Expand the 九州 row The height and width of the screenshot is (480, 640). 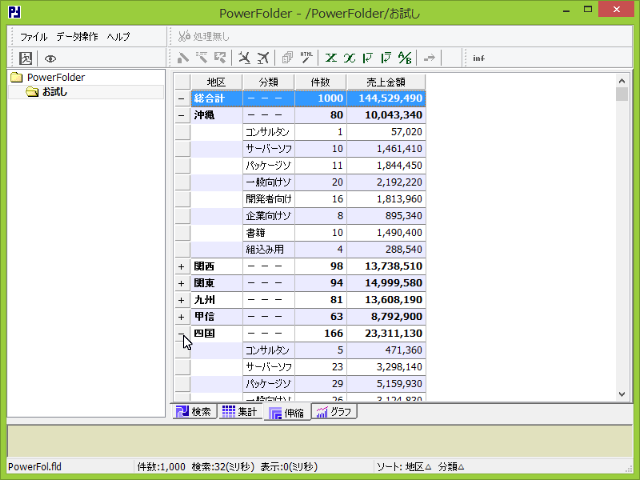pyautogui.click(x=182, y=300)
